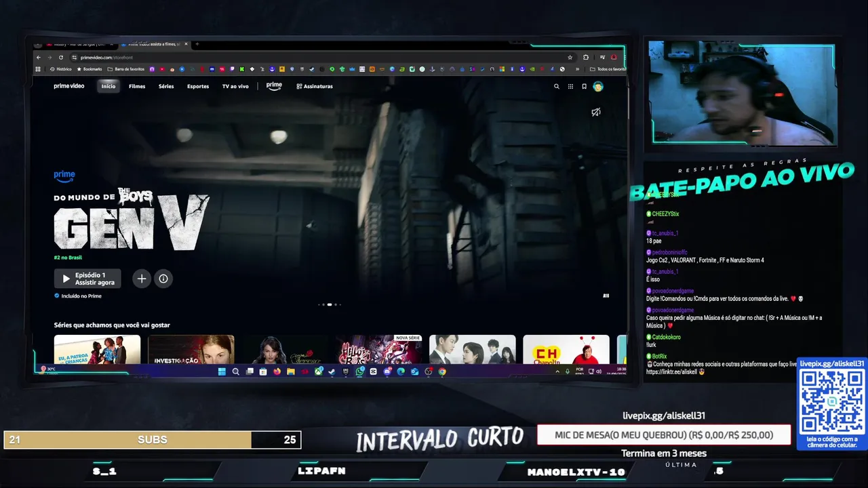Image resolution: width=868 pixels, height=488 pixels.
Task: Open the Investigação series thumbnail
Action: (191, 350)
